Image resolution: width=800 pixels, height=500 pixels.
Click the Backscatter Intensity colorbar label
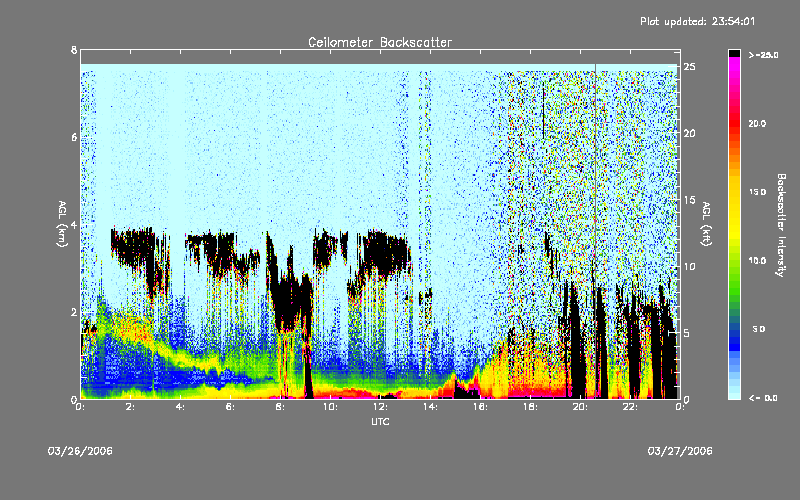[780, 225]
